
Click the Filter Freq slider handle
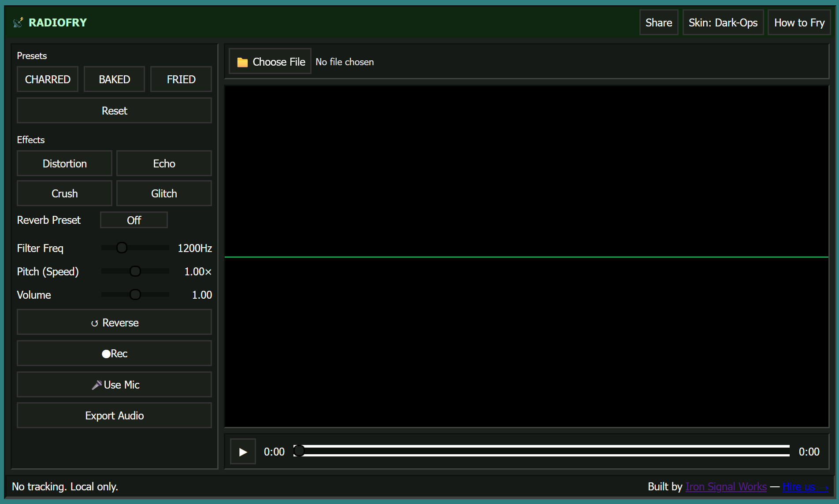[x=122, y=248]
